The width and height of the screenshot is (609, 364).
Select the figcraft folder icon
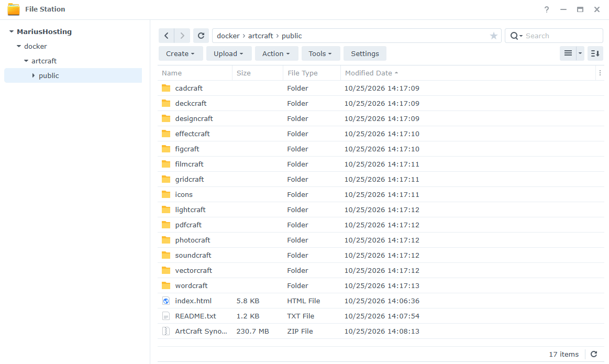pyautogui.click(x=166, y=149)
